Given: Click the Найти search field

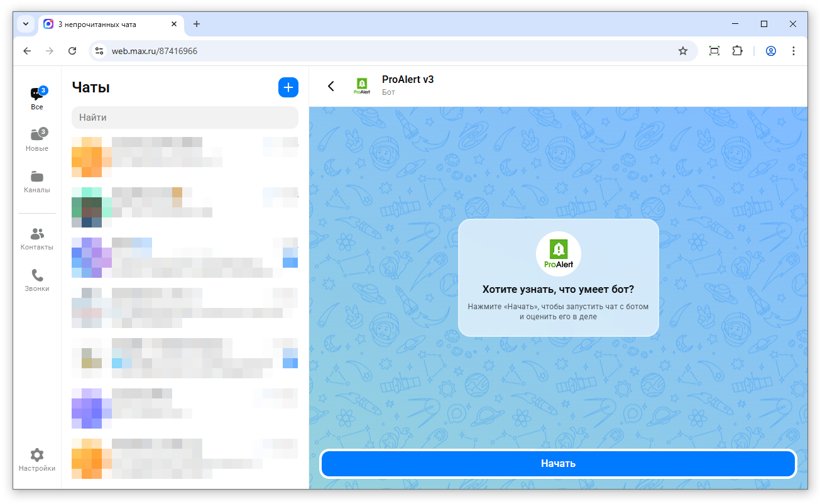Looking at the screenshot, I should (x=185, y=118).
